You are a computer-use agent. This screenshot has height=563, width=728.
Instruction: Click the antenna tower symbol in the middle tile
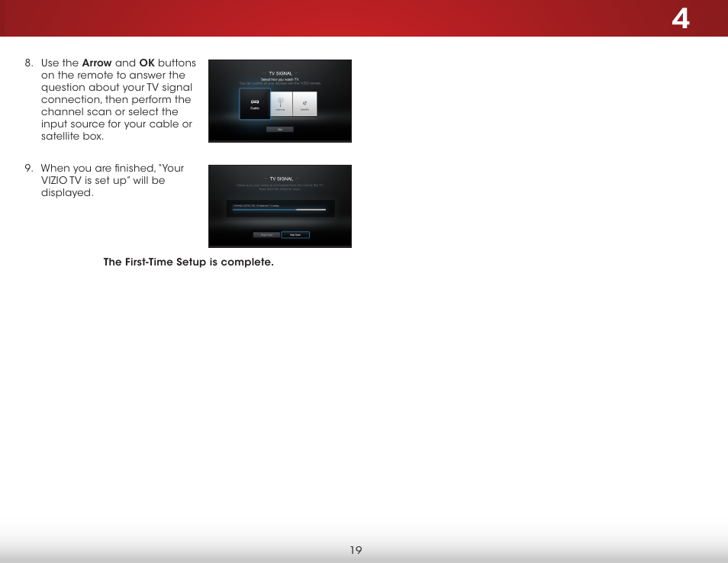point(281,101)
